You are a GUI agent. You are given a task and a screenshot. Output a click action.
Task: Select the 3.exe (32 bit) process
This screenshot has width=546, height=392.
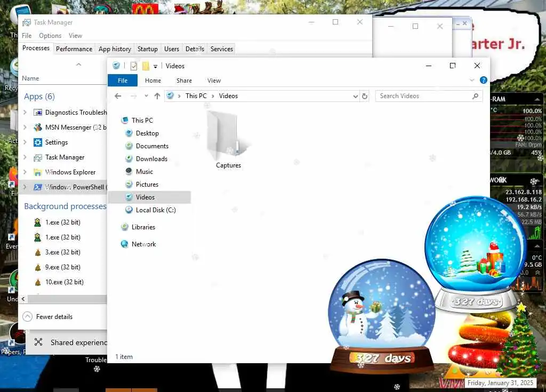[x=63, y=252]
